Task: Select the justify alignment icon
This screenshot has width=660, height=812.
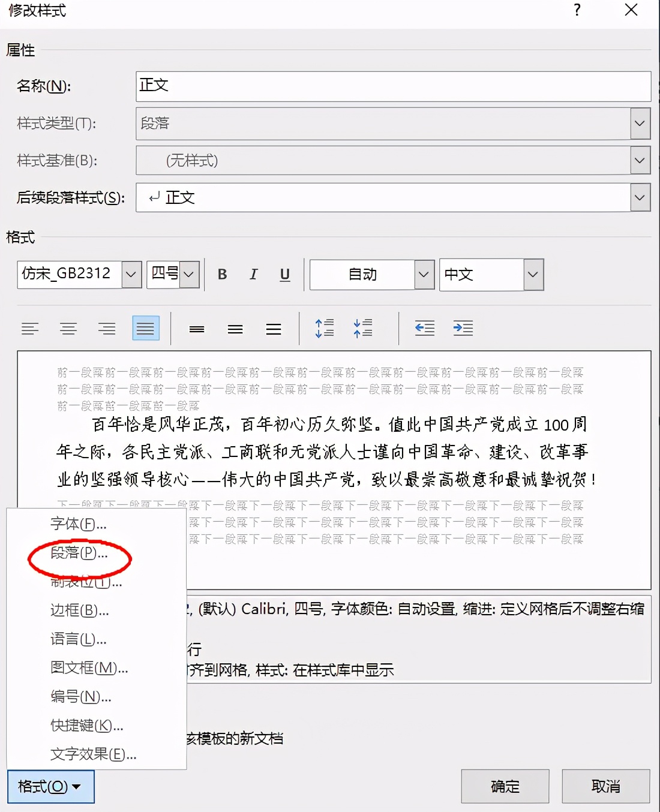Action: pos(145,327)
